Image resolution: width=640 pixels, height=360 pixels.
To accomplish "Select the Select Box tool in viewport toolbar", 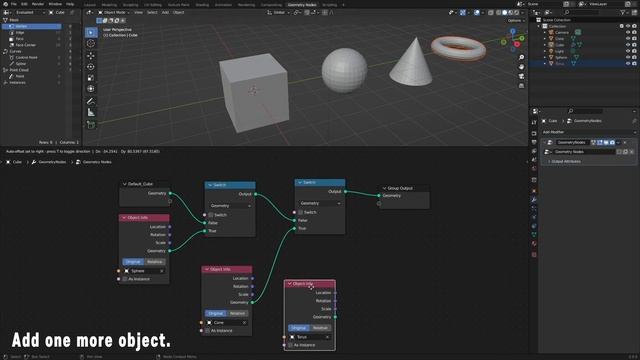I will point(91,32).
